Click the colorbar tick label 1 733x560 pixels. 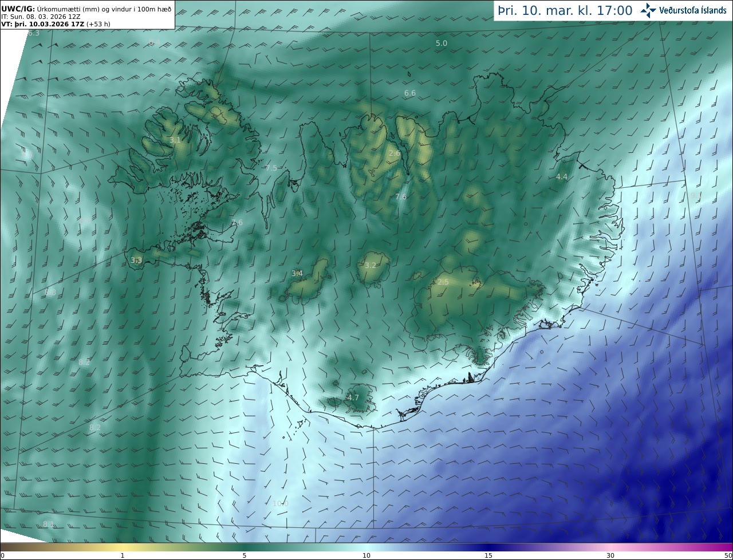pos(123,555)
